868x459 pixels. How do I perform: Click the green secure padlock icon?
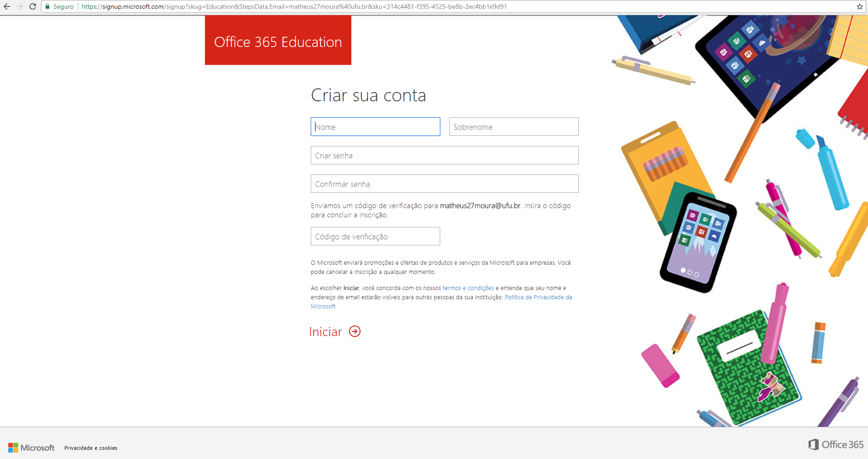[x=47, y=6]
